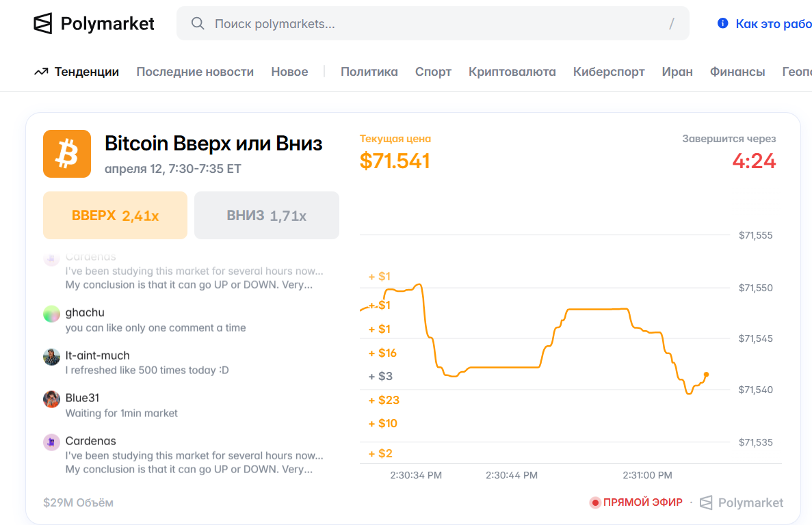Go to the Киберспорт category
Viewport: 812px width, 525px height.
click(609, 72)
